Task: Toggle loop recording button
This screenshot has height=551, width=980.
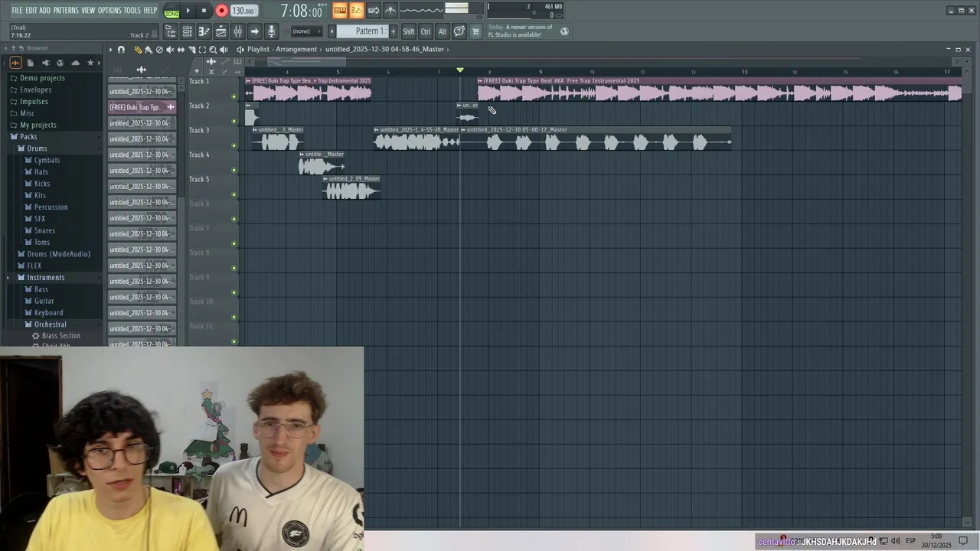Action: (x=374, y=11)
